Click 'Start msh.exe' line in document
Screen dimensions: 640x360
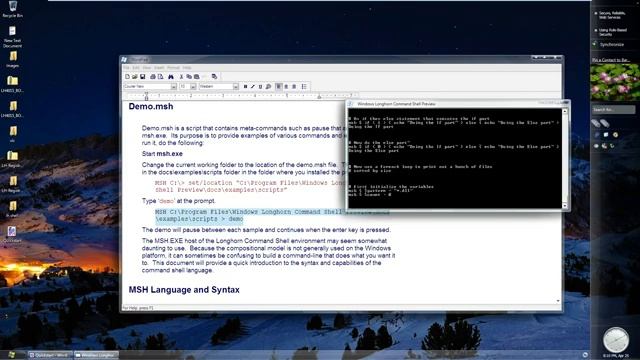click(x=162, y=154)
